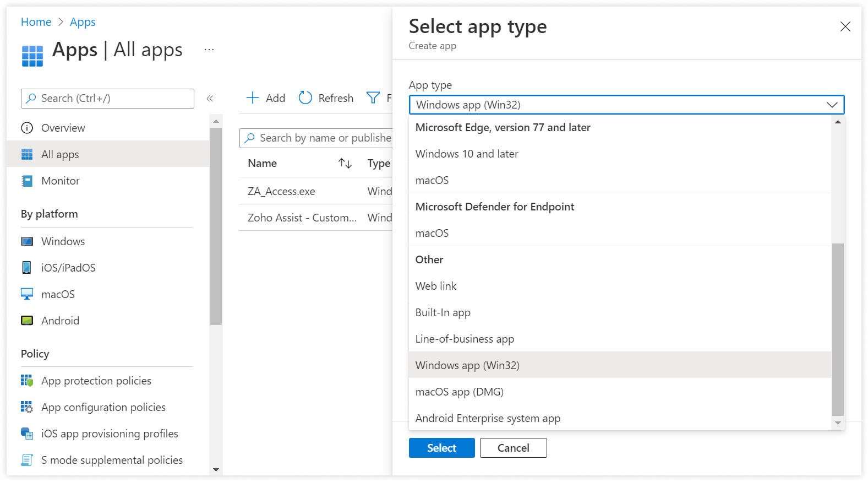
Task: Click sidebar scrollbar down arrow
Action: (216, 470)
